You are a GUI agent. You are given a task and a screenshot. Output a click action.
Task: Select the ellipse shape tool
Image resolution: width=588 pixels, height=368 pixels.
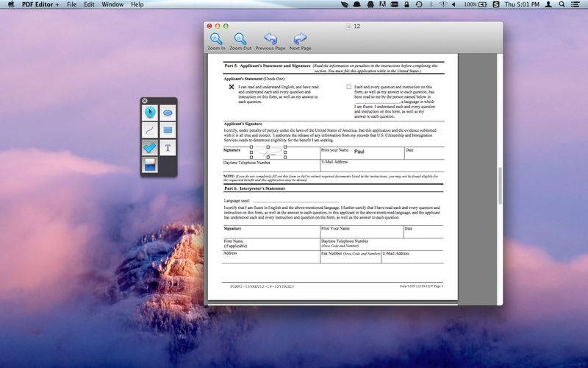click(x=168, y=113)
